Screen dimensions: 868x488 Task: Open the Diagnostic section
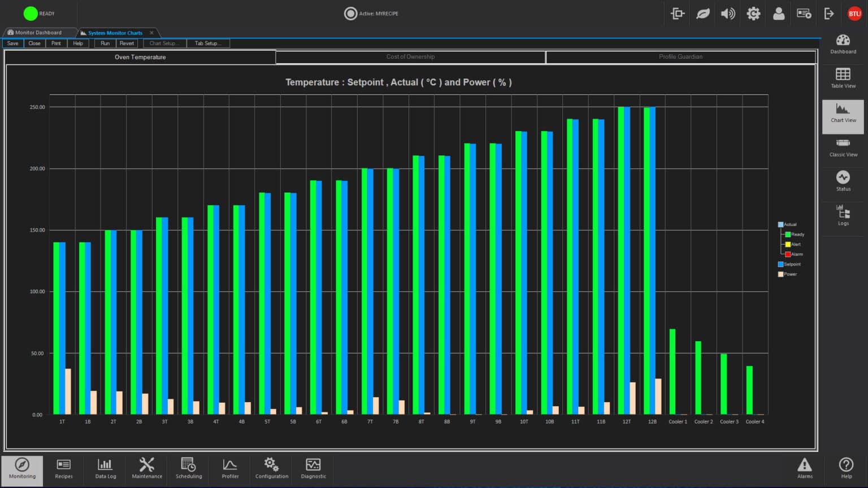click(313, 468)
